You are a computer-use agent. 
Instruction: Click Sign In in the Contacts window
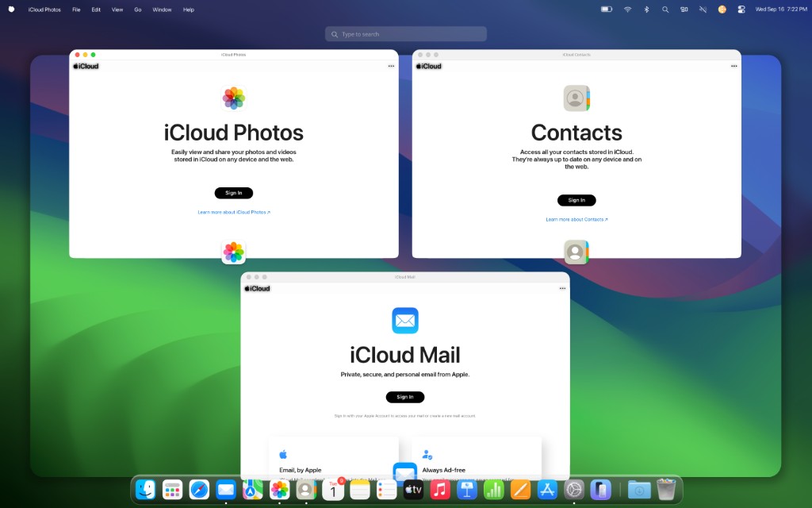(576, 200)
